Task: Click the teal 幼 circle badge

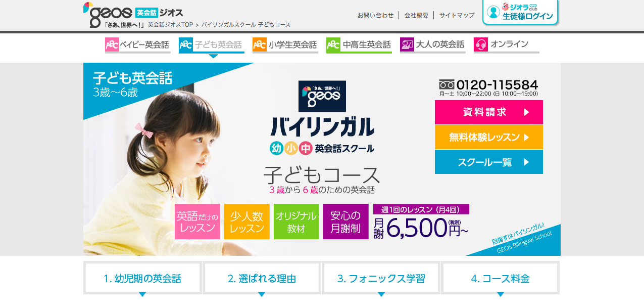Action: (276, 148)
